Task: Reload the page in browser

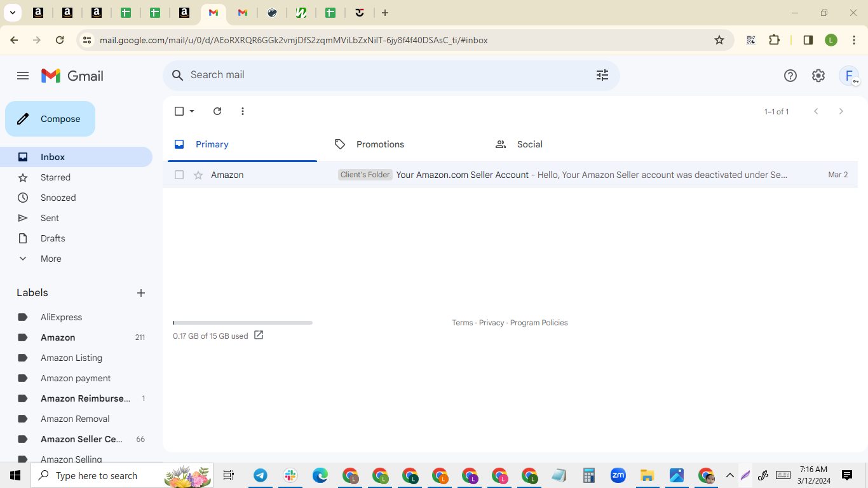Action: pyautogui.click(x=60, y=40)
